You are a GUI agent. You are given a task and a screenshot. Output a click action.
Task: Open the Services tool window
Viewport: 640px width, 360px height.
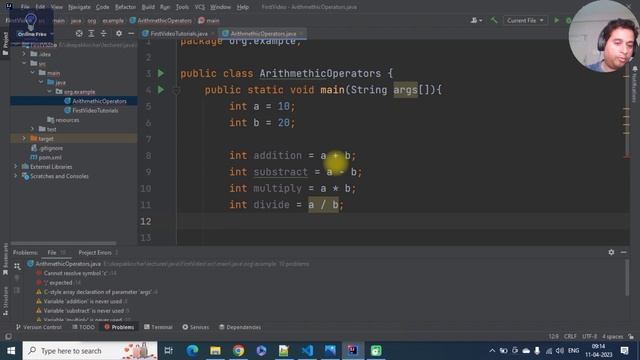tap(196, 327)
